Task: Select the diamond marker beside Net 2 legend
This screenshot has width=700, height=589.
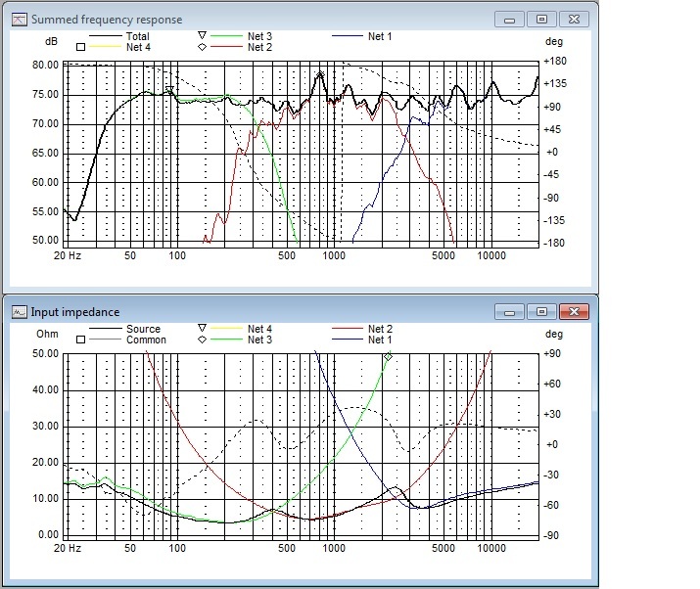Action: (202, 47)
